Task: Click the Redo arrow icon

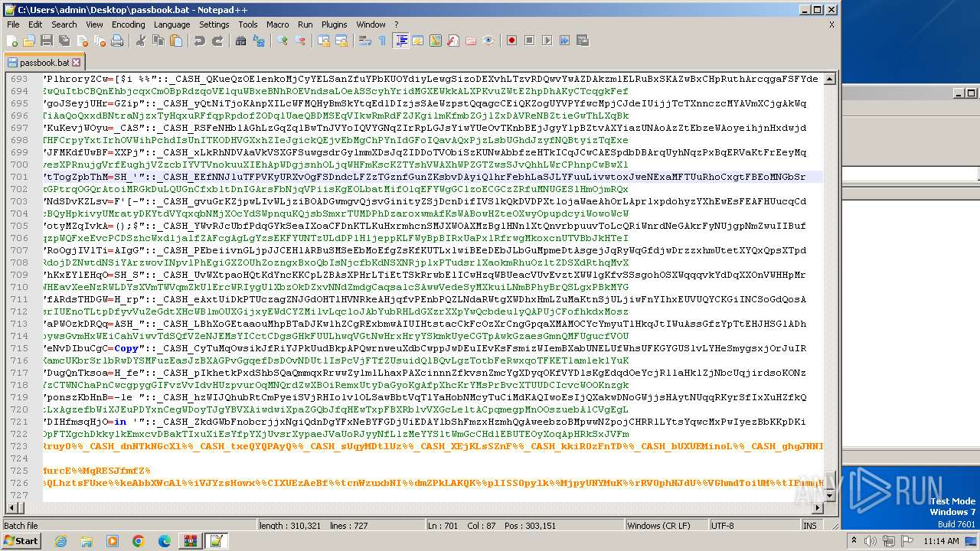Action: click(217, 41)
